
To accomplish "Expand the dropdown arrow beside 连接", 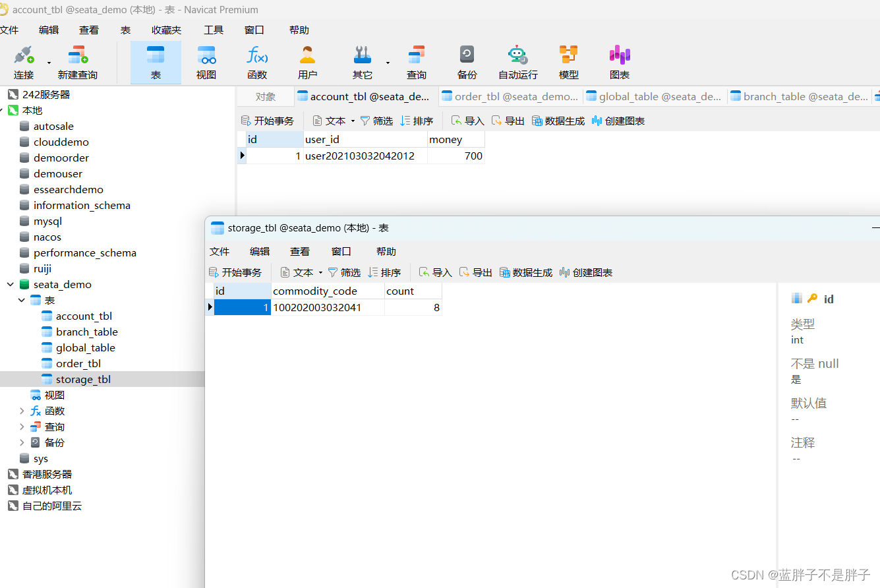I will 49,63.
